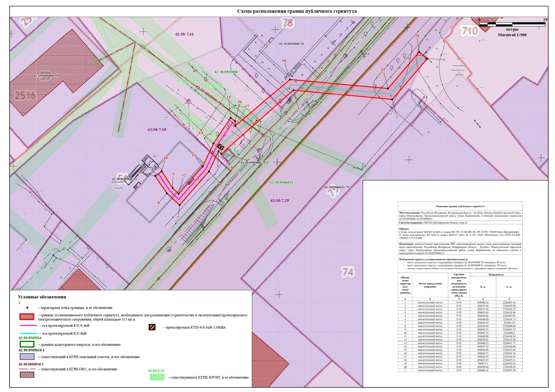Click the red boundary point number 19 on map
The width and height of the screenshot is (555, 392).
tap(383, 69)
